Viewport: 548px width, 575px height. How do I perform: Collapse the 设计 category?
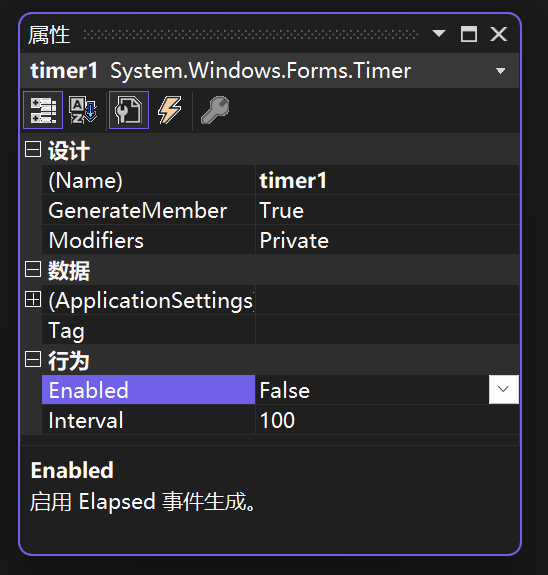coord(33,150)
